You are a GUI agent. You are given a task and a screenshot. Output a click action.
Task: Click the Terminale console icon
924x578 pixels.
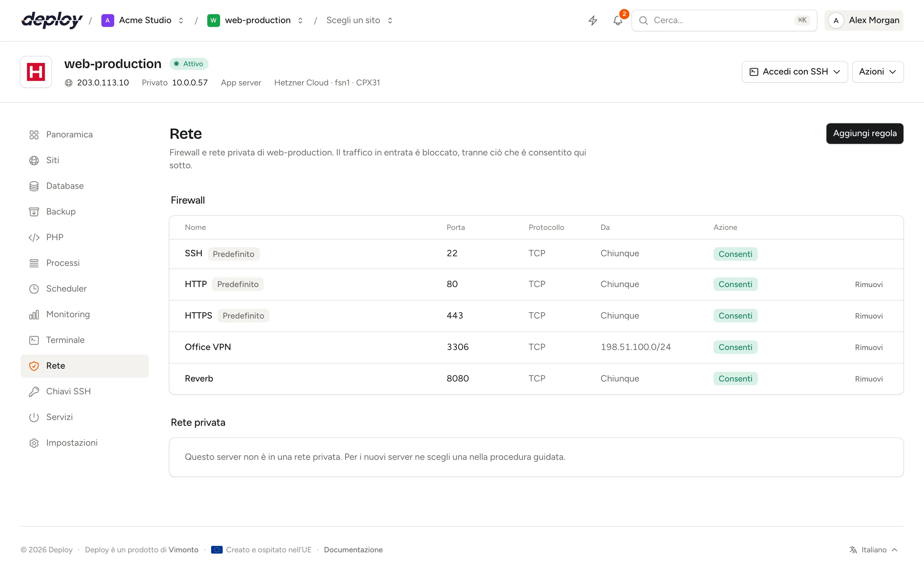(x=34, y=340)
